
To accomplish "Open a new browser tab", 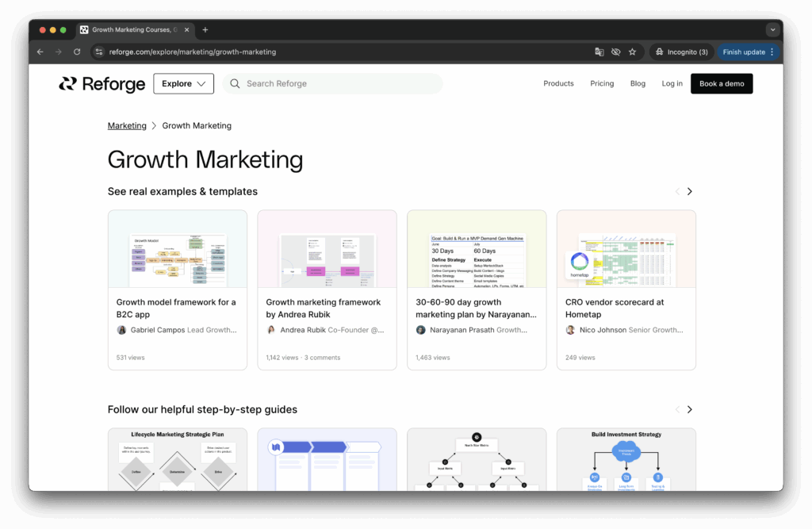I will 205,30.
